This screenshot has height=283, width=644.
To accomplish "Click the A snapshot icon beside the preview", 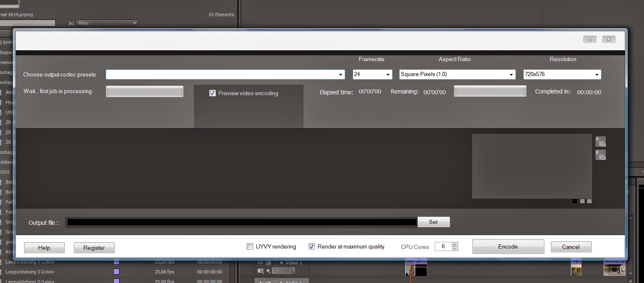I will [x=601, y=141].
